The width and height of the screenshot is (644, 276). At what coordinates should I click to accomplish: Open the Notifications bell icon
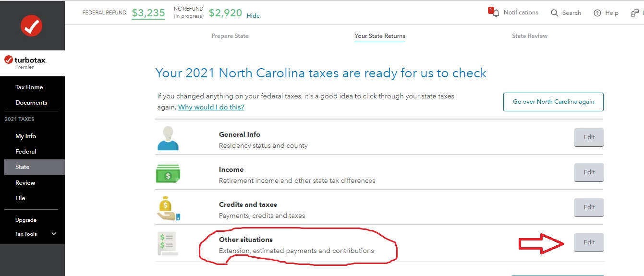tap(495, 12)
